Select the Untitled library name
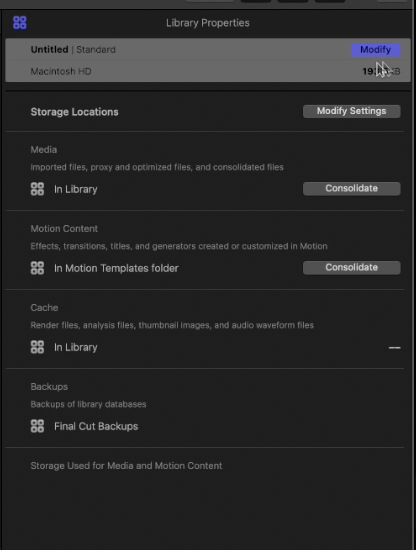Viewport: 416px width, 550px height. [x=49, y=49]
